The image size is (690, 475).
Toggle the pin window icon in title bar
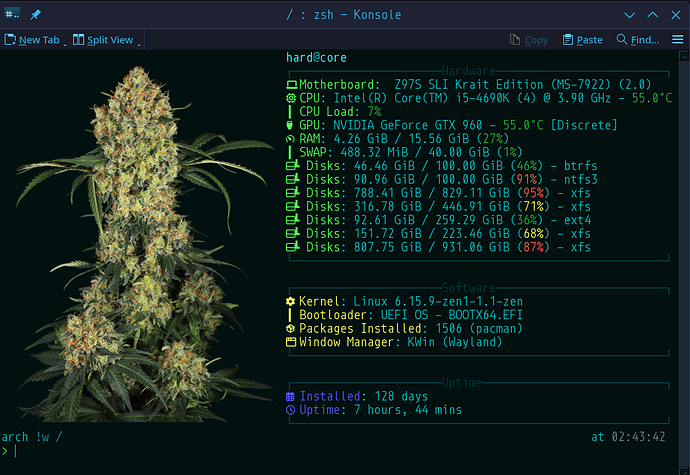pos(36,14)
